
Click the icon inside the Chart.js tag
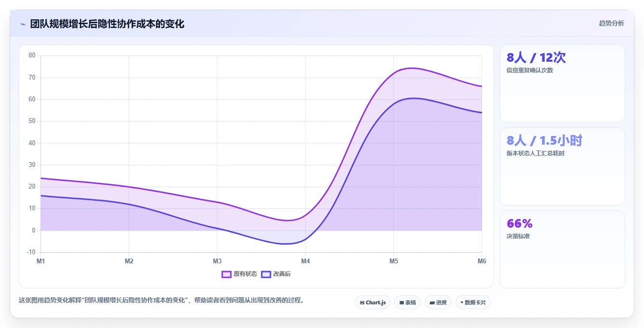(x=362, y=303)
